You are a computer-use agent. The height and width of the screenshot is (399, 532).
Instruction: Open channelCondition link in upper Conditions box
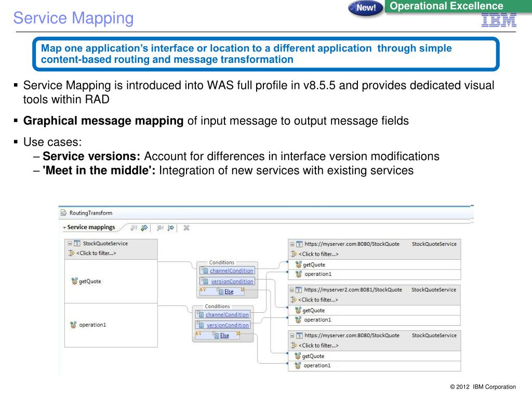pyautogui.click(x=231, y=271)
